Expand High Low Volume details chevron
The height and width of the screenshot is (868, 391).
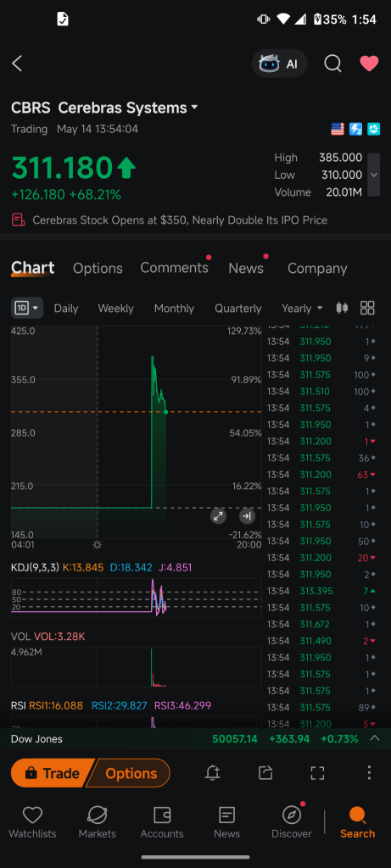point(374,175)
